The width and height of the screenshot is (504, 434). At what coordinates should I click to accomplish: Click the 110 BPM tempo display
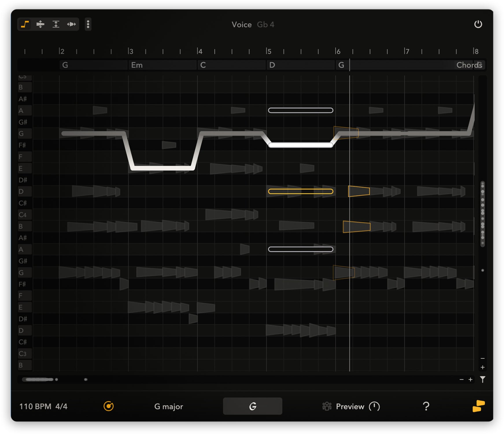(x=36, y=406)
